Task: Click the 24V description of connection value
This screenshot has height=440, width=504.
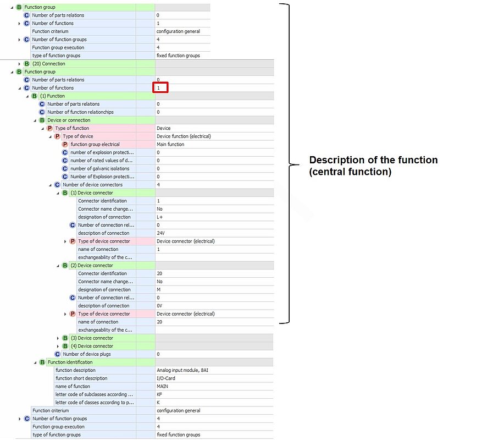Action: (x=161, y=233)
